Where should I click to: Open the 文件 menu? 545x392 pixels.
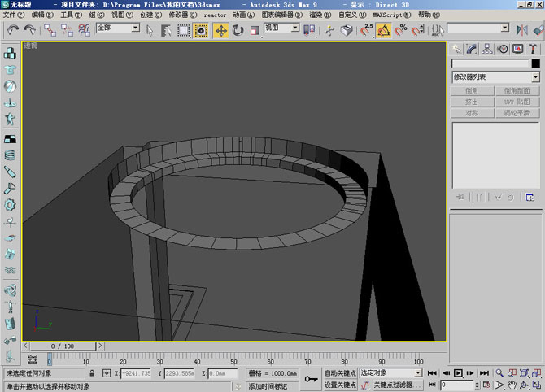[14, 15]
